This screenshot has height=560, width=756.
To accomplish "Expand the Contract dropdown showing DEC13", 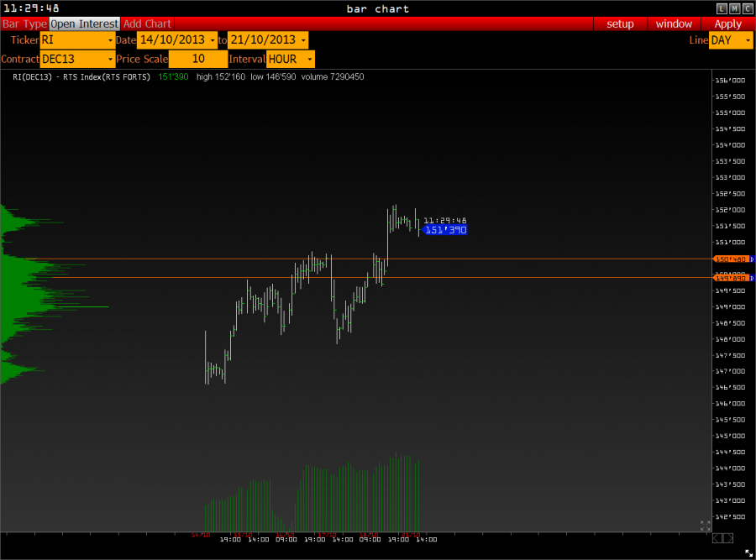I will (x=77, y=60).
